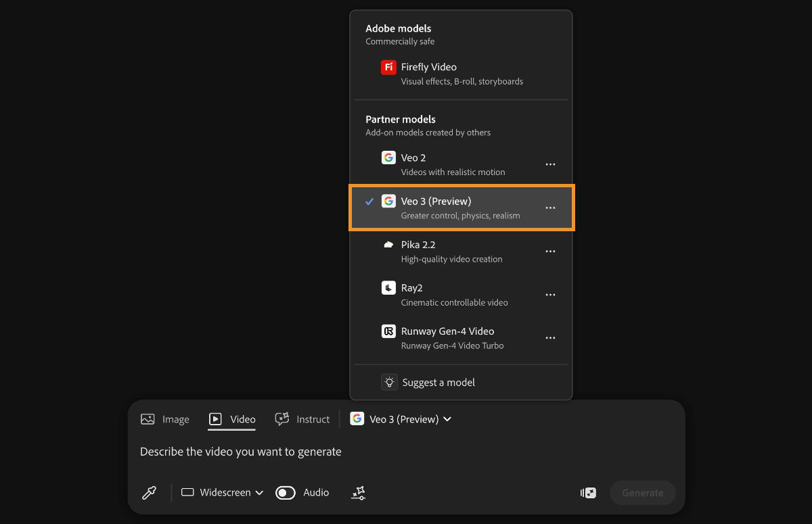Switch to the Instruct tab
The width and height of the screenshot is (812, 524).
point(302,419)
